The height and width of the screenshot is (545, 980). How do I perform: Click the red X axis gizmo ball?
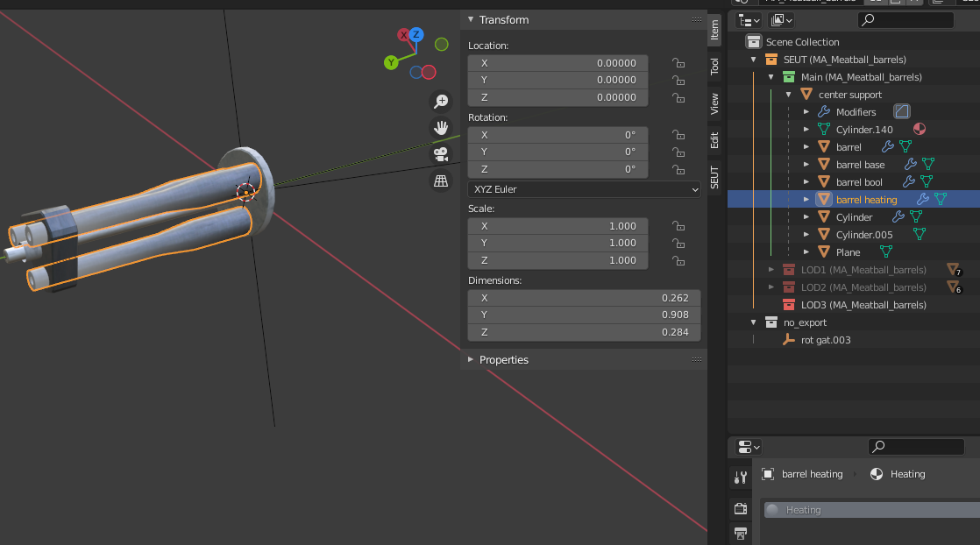404,35
